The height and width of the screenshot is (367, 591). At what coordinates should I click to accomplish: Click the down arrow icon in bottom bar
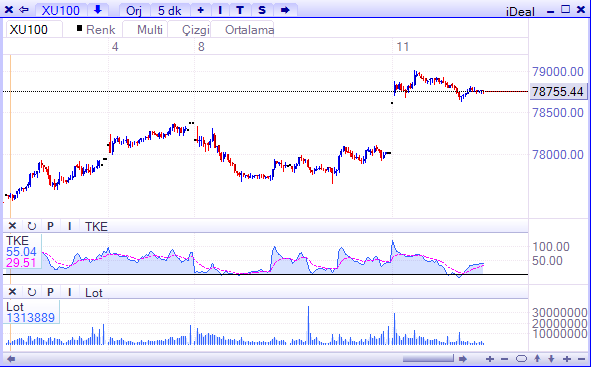[x=551, y=359]
